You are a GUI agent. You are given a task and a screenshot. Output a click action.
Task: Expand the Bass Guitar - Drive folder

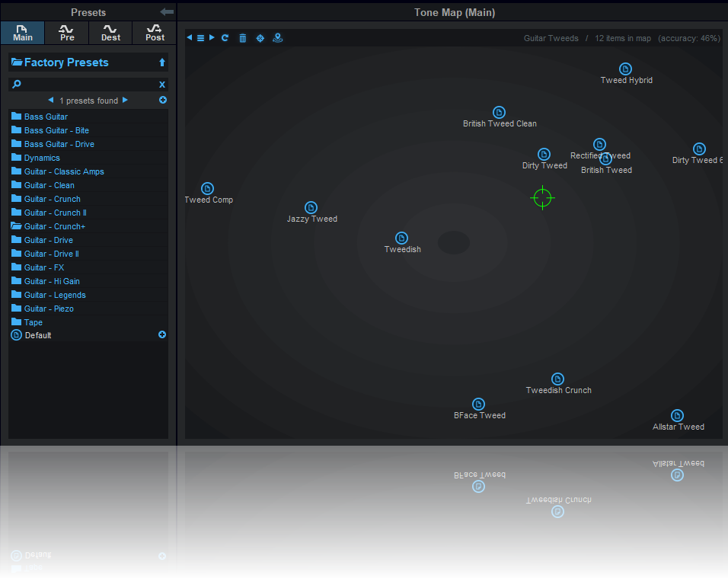click(x=59, y=144)
